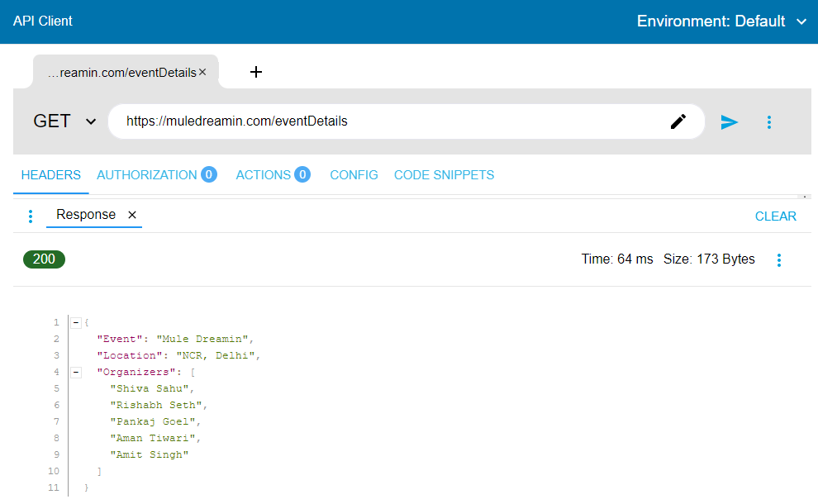Show the Code Snippets tab
This screenshot has width=818, height=504.
(444, 175)
